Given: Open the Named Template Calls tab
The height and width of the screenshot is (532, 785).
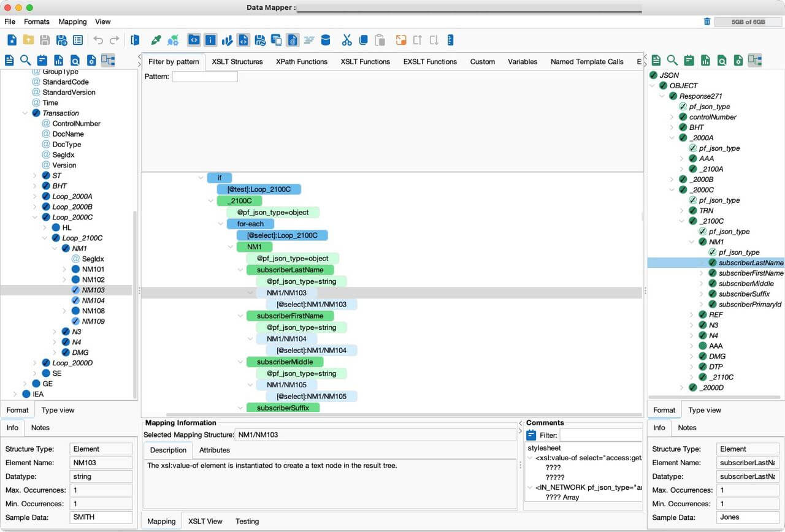Looking at the screenshot, I should [587, 61].
